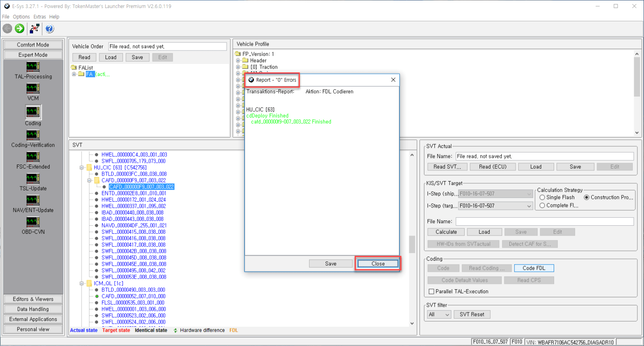Click the connection plug toolbar icon
The height and width of the screenshot is (346, 644).
click(34, 29)
